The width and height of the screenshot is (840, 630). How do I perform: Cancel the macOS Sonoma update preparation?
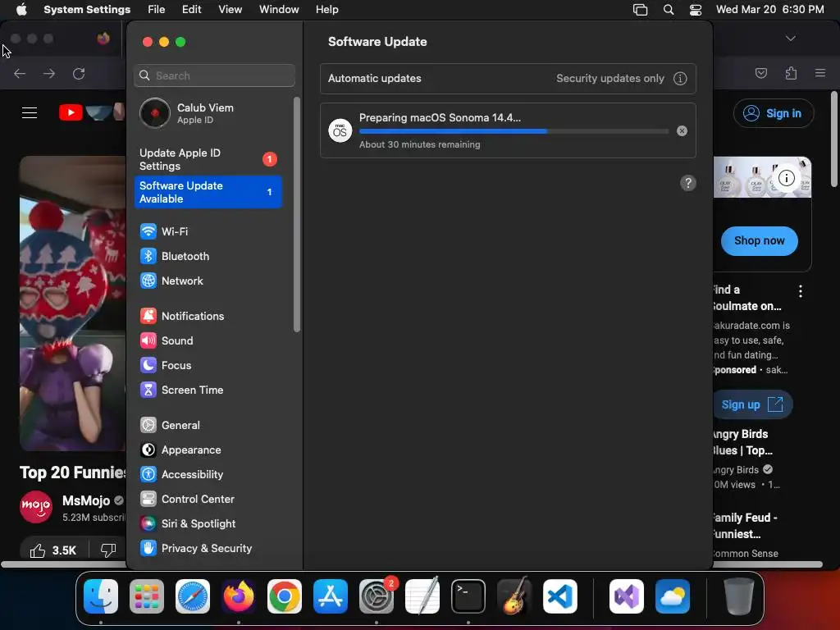pos(682,130)
